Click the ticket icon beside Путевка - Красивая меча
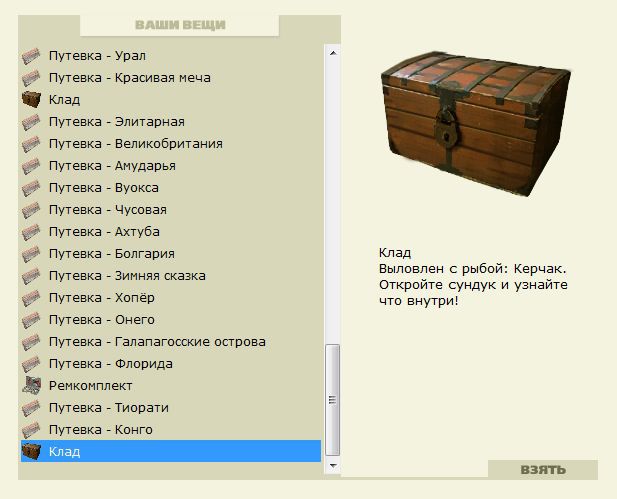The image size is (617, 499). coord(31,78)
